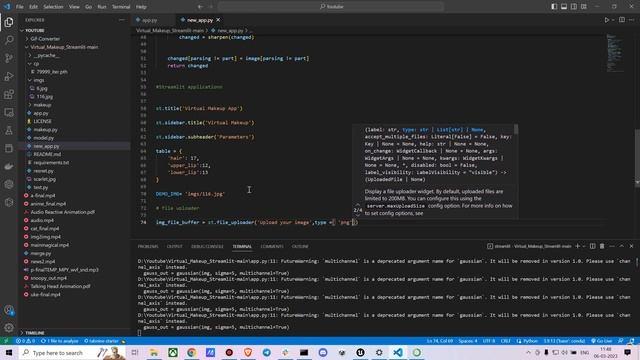Run Python file with play button

coord(607,20)
